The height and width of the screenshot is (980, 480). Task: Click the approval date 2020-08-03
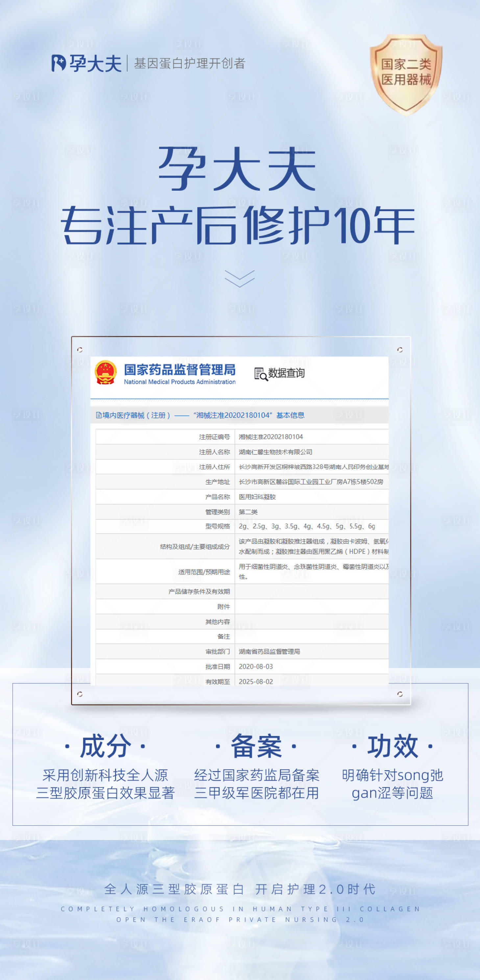[x=255, y=666]
